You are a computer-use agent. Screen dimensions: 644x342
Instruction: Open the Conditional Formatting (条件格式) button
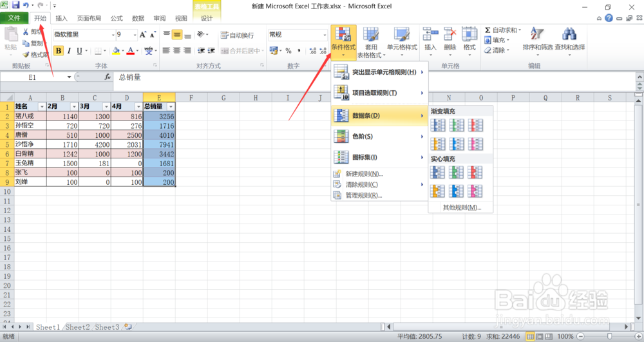(x=343, y=43)
